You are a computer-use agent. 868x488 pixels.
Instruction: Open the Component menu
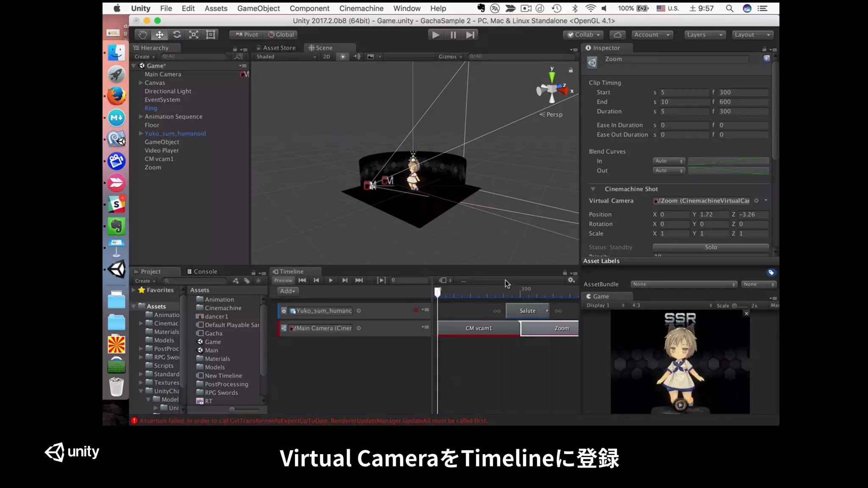pos(309,8)
